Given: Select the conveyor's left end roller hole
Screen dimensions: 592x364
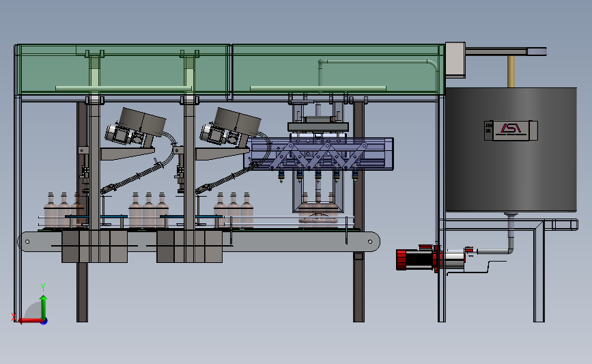Looking at the screenshot, I should pos(27,242).
